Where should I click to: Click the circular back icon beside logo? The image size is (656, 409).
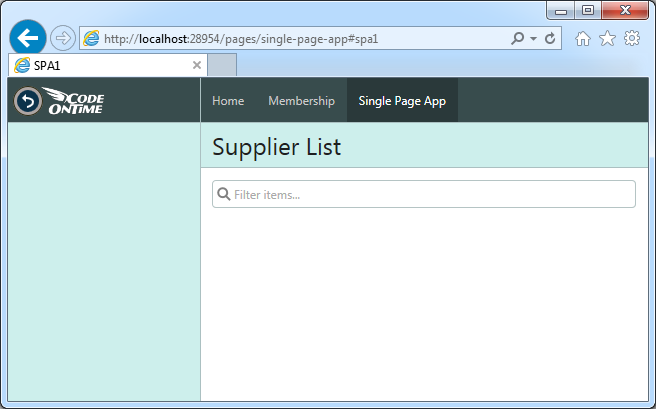28,101
